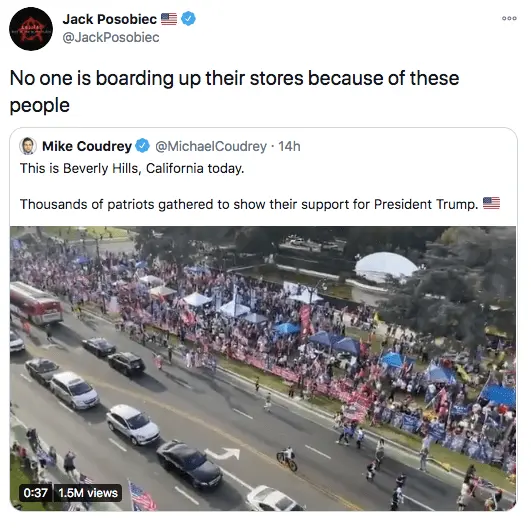
Task: Open quoted tweet via "This is Beverly Hills" text
Action: pos(132,168)
